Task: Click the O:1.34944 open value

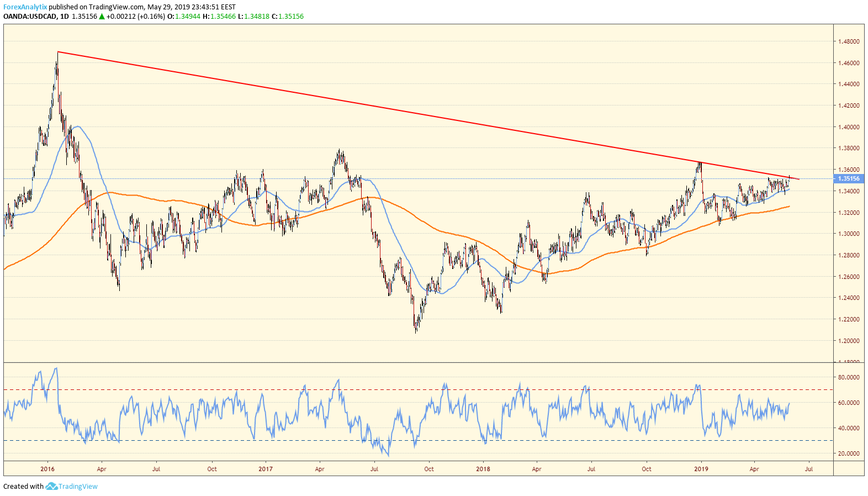Action: point(184,17)
